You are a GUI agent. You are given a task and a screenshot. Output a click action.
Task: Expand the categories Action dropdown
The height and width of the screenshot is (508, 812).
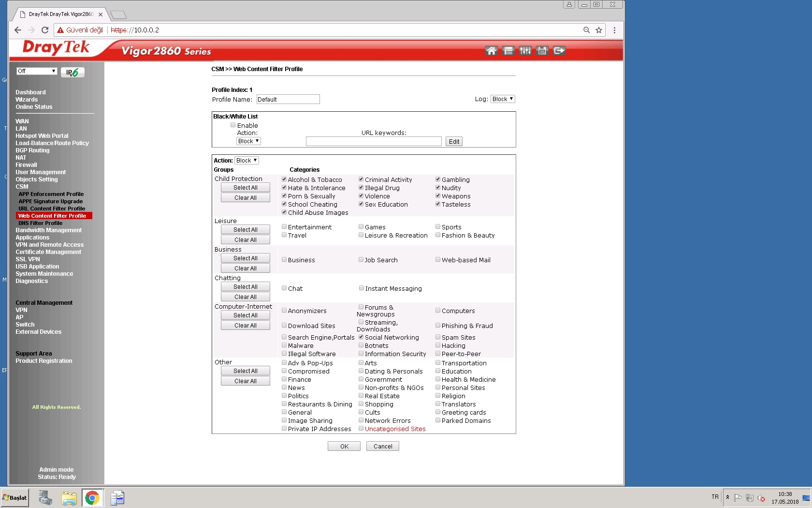246,161
